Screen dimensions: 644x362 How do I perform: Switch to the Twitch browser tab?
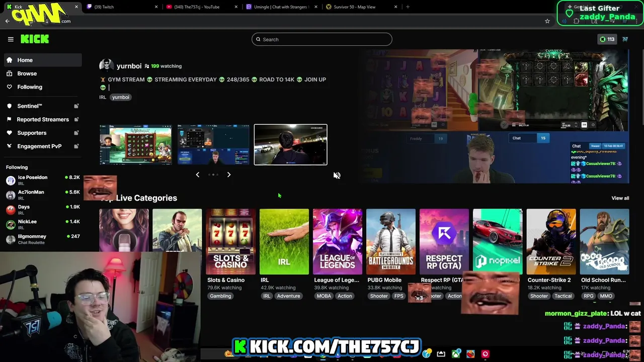(122, 7)
